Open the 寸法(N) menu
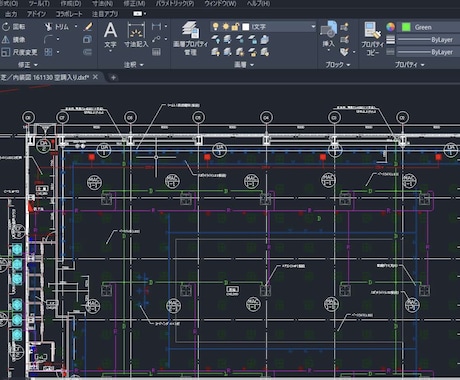 [102, 4]
